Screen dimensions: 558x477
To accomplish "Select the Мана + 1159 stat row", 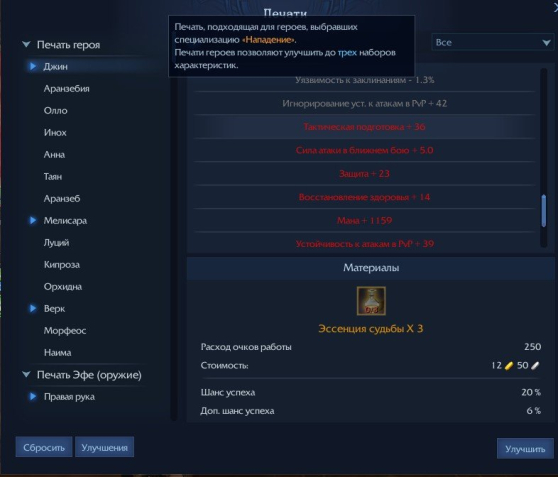I will pos(364,220).
